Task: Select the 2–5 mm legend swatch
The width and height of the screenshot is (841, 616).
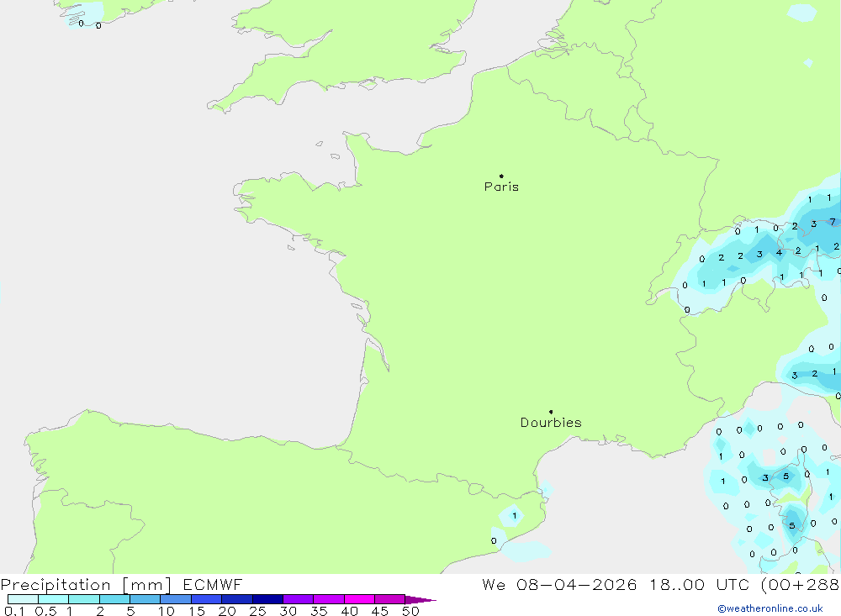Action: [x=114, y=599]
